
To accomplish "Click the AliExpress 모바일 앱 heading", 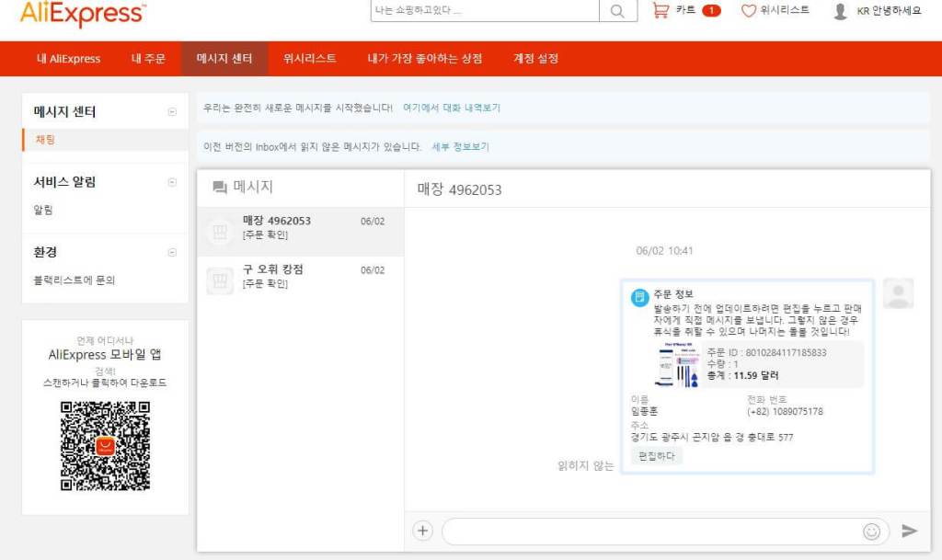I will point(105,355).
